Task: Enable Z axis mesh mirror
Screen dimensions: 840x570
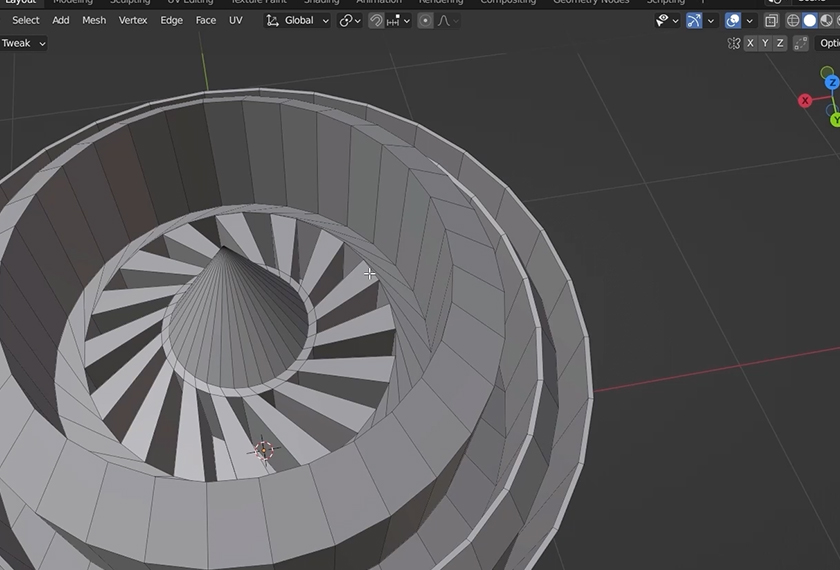Action: point(780,43)
